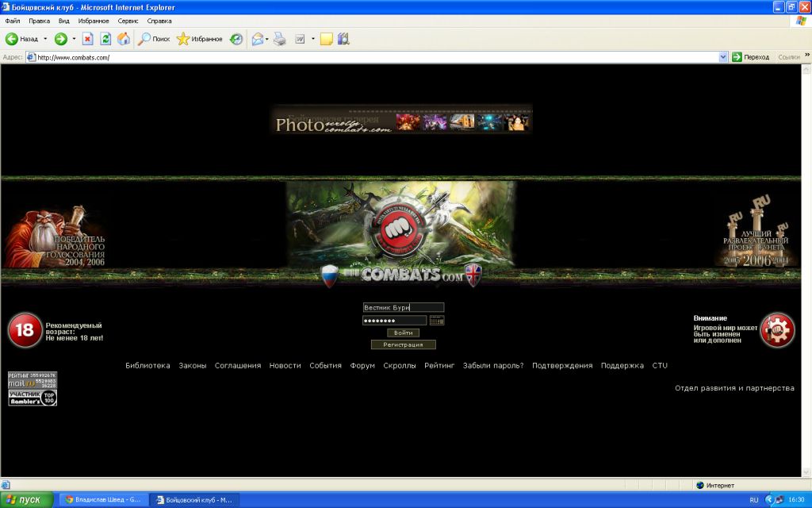Image resolution: width=812 pixels, height=508 pixels.
Task: Open the CTU link
Action: [x=660, y=365]
